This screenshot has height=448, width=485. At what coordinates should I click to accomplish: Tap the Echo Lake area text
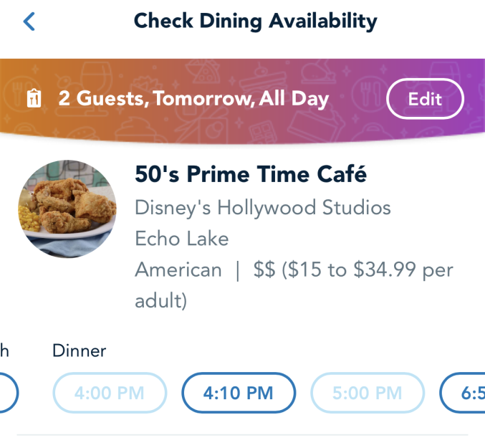click(182, 239)
